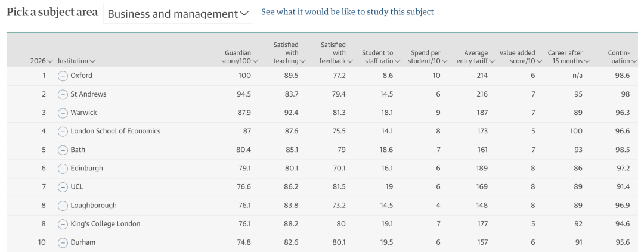
Task: Expand St Andrews details with plus icon
Action: point(63,94)
